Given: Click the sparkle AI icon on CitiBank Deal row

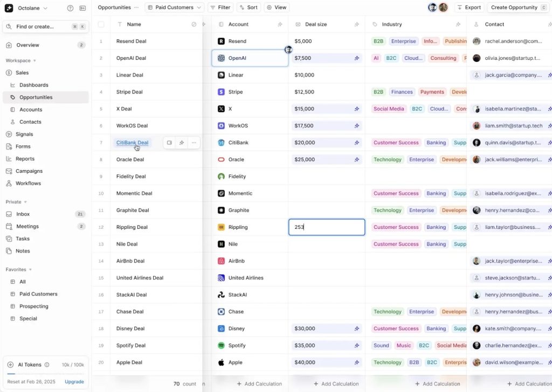Looking at the screenshot, I should 182,143.
